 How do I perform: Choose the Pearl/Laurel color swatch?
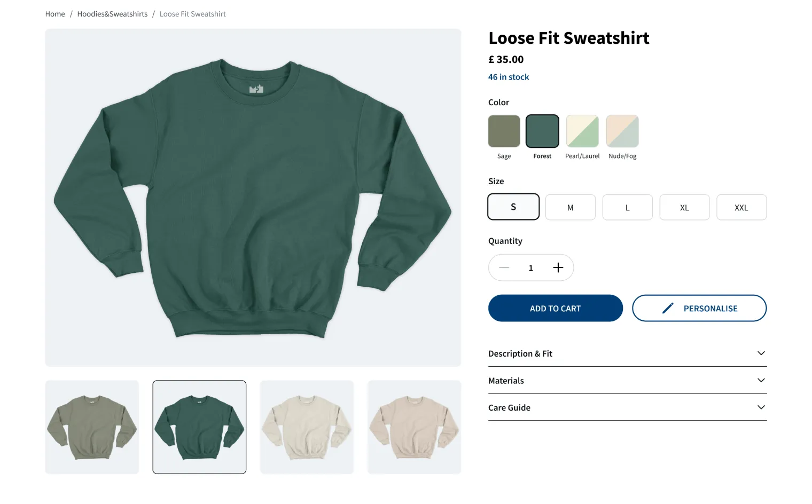(x=582, y=131)
